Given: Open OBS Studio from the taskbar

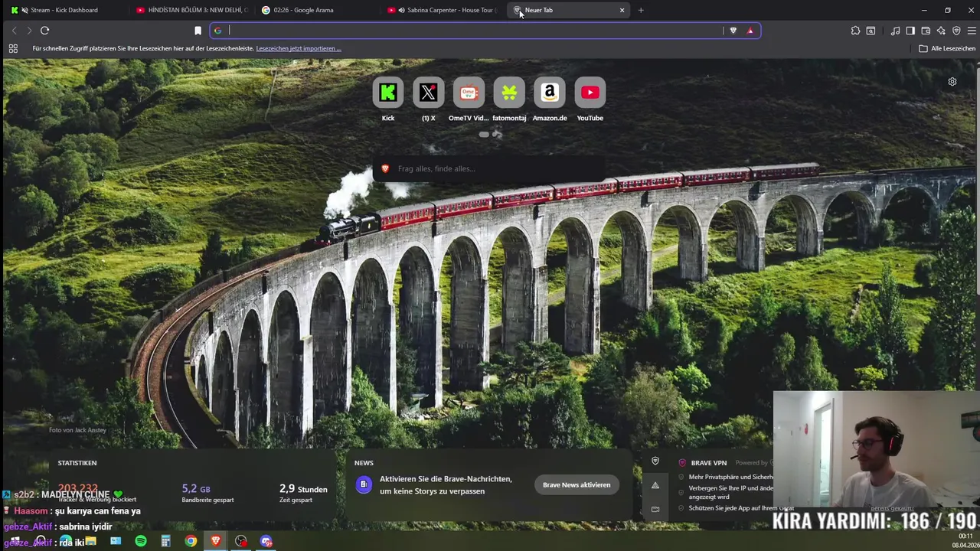Looking at the screenshot, I should tap(241, 541).
